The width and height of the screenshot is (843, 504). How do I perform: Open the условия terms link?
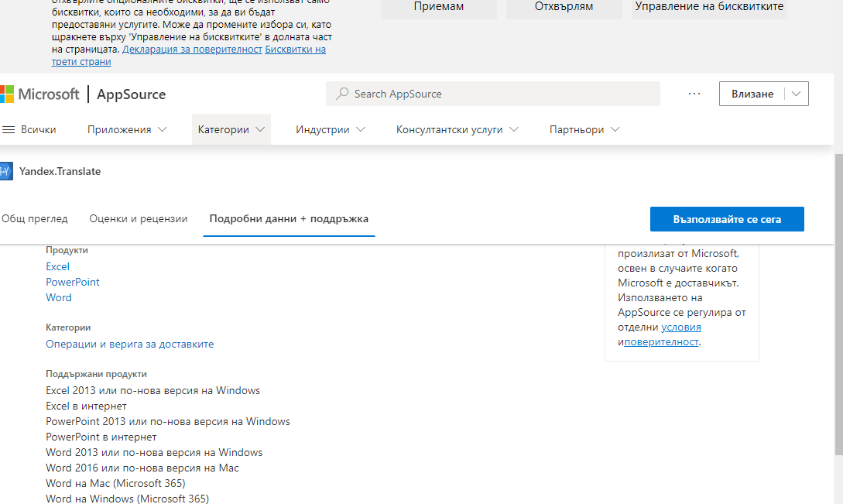tap(680, 327)
